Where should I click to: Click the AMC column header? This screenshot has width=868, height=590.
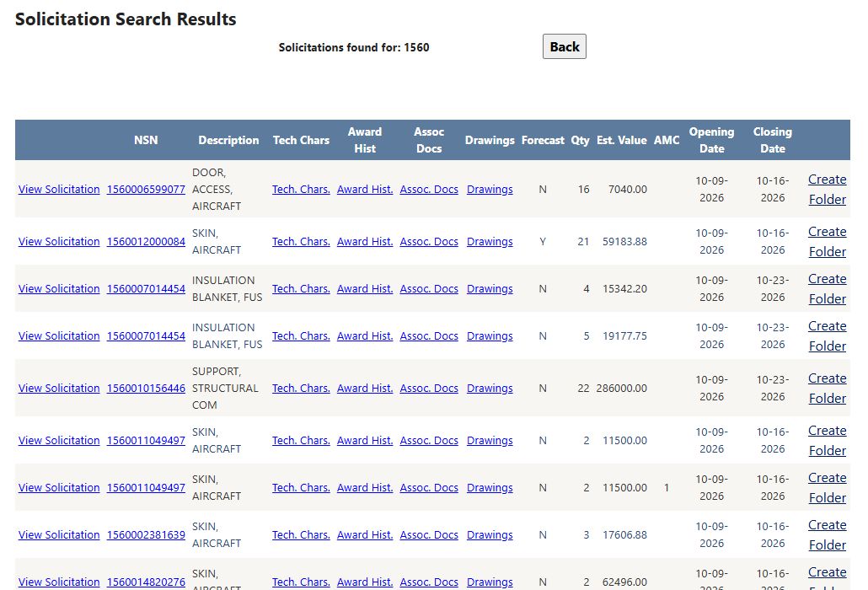point(667,140)
